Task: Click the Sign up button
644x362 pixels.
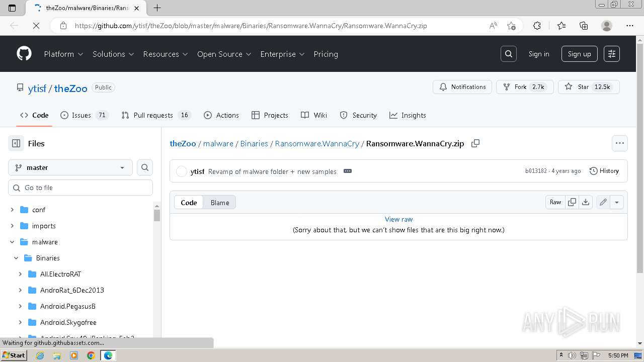Action: tap(580, 54)
